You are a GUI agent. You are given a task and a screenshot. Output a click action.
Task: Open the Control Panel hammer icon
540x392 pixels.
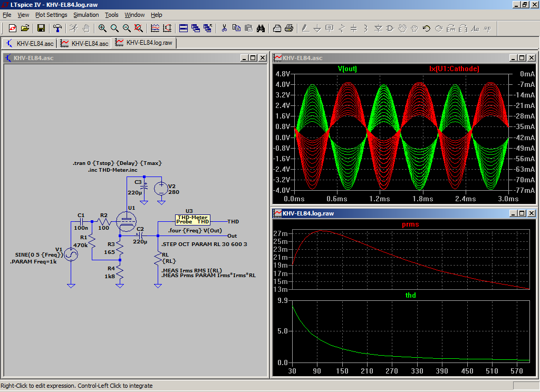tap(57, 28)
